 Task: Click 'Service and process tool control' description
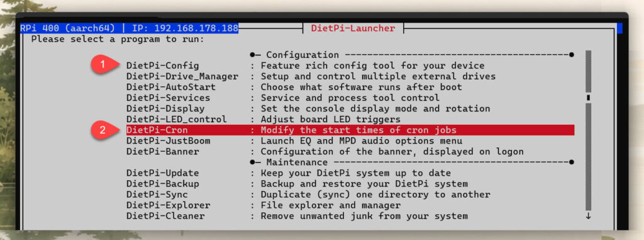[350, 98]
